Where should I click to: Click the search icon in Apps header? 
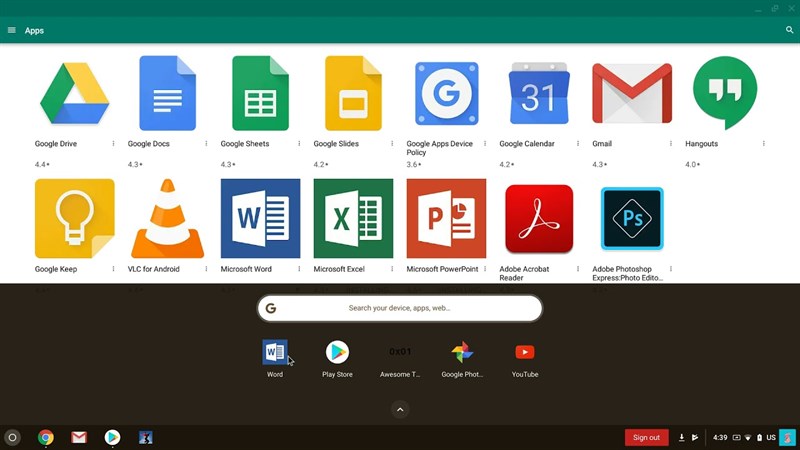789,30
